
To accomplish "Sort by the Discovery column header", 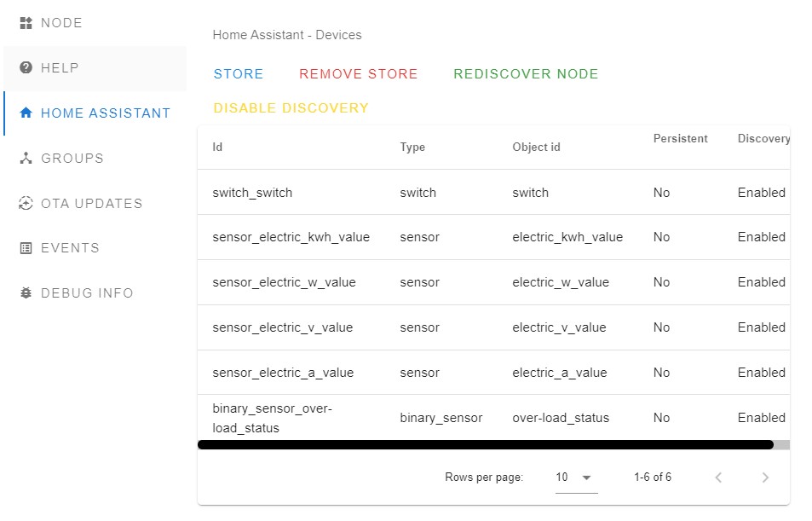I will pyautogui.click(x=763, y=139).
